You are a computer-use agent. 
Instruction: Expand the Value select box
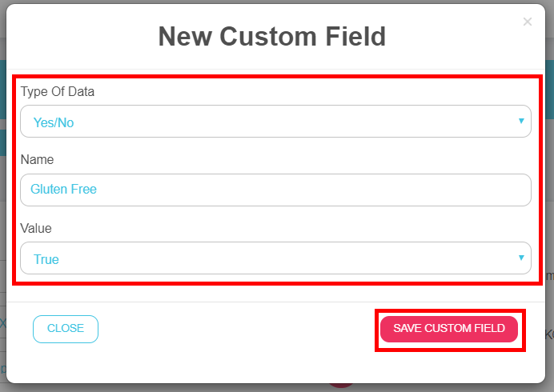point(275,258)
